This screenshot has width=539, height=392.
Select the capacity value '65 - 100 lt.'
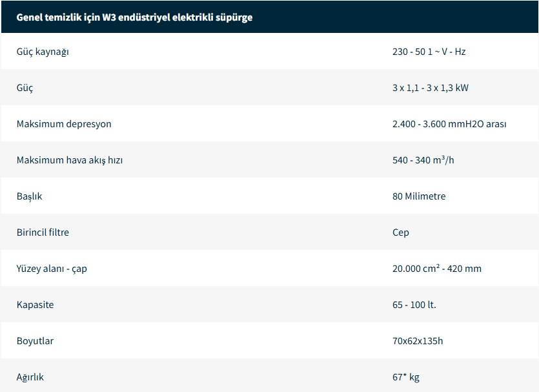[414, 305]
